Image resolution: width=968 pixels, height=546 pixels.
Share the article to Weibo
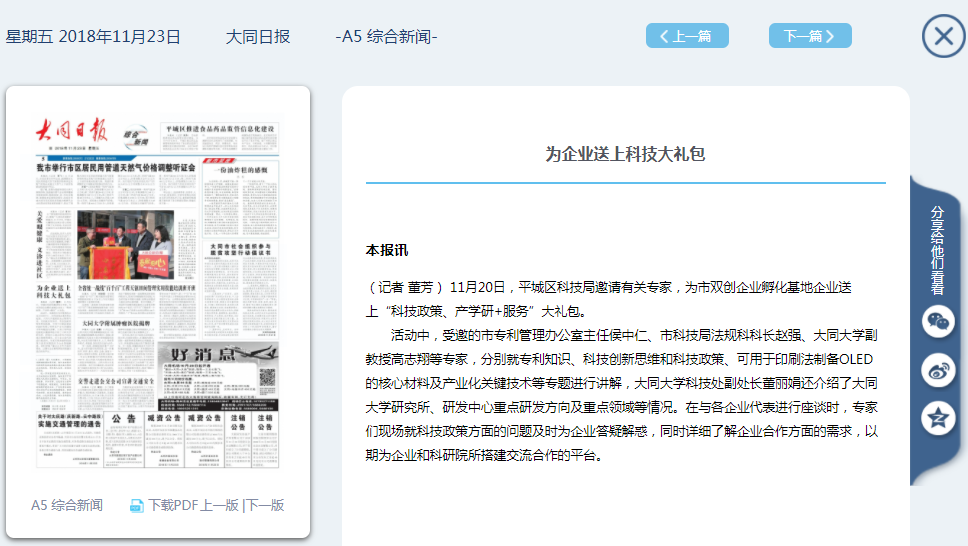[x=937, y=371]
